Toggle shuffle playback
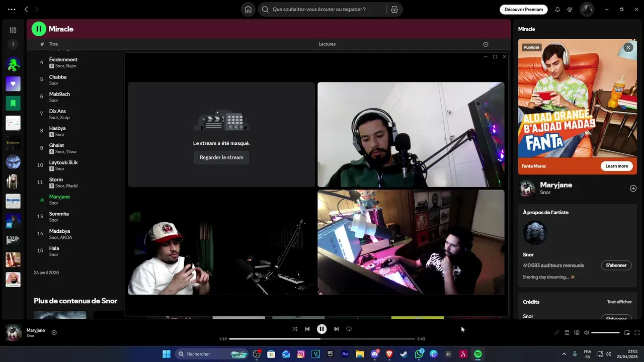 [x=295, y=329]
